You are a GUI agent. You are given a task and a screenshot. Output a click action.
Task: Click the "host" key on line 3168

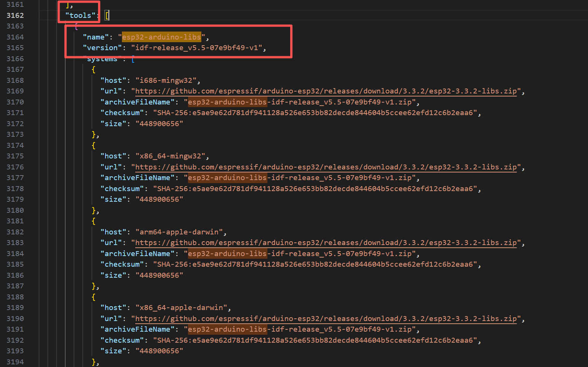(113, 81)
